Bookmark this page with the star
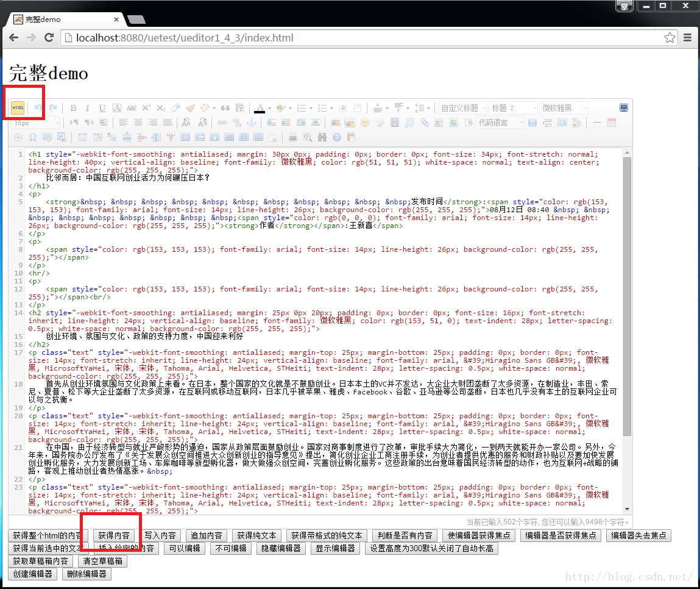 (x=670, y=38)
